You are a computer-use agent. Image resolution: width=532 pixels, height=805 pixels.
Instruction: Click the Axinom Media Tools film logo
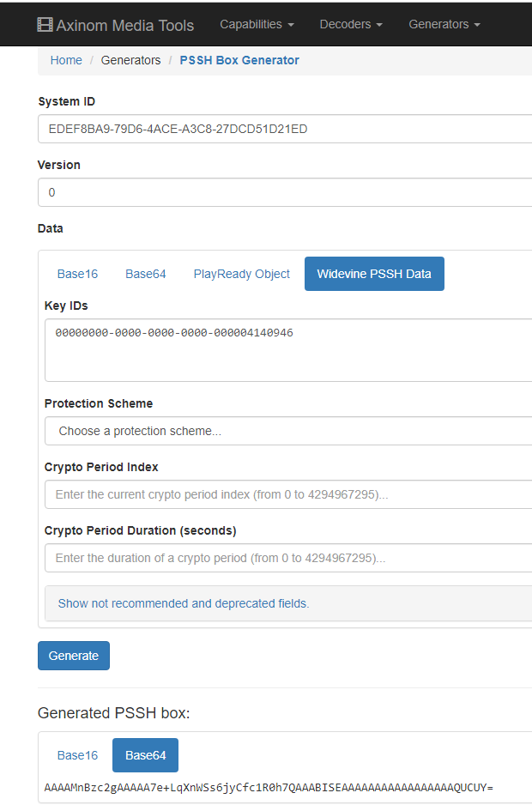tap(45, 25)
